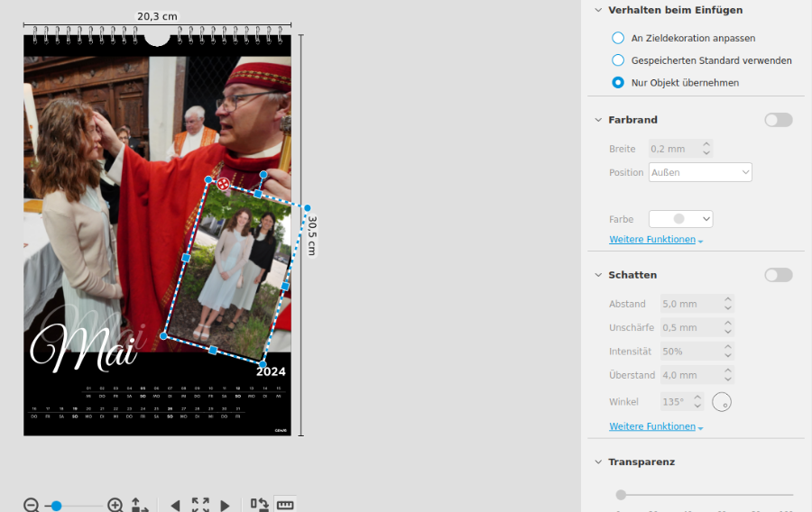Go to the previous calendar page

tap(176, 506)
